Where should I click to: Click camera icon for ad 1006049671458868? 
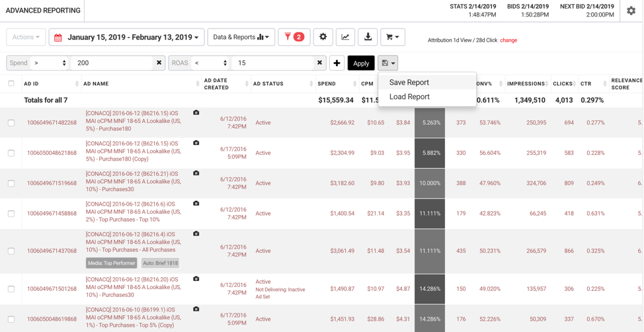click(196, 204)
